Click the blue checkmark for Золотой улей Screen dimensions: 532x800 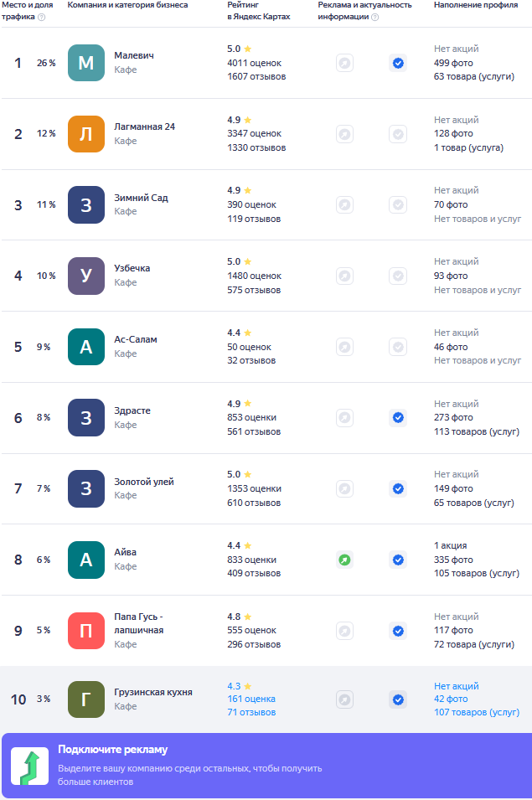coord(398,488)
